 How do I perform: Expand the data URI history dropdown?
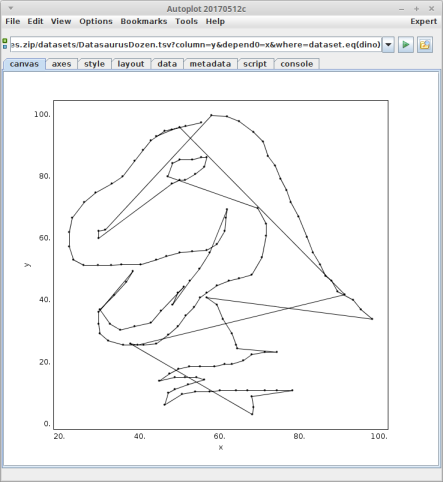coord(388,44)
